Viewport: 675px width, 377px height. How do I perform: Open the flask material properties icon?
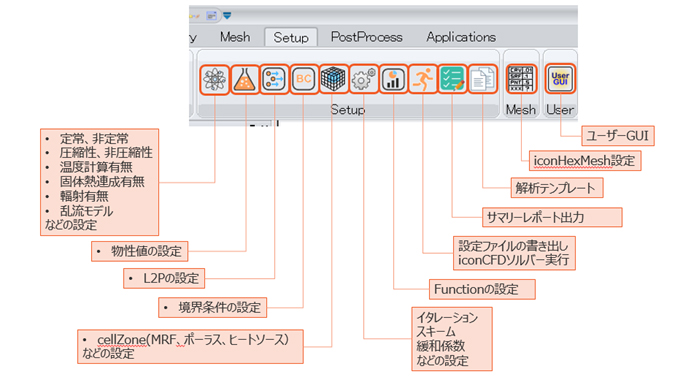(245, 80)
